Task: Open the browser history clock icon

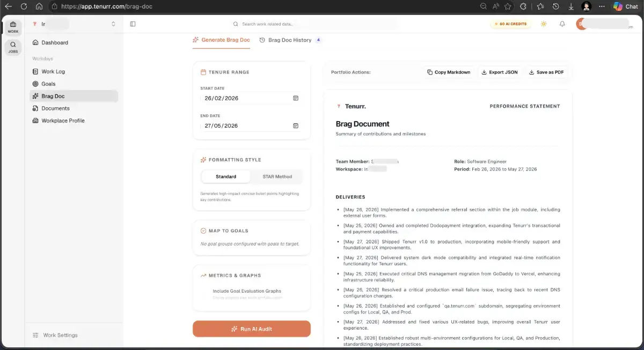Action: (556, 6)
